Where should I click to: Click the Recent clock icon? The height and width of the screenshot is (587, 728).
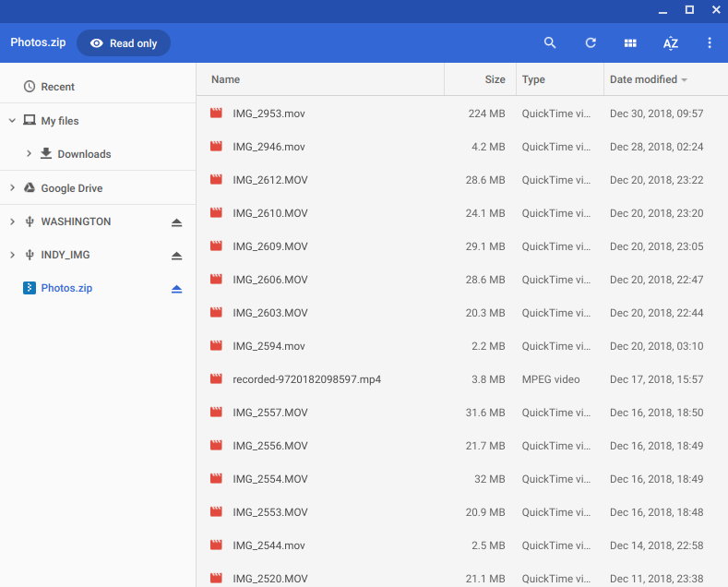[30, 87]
